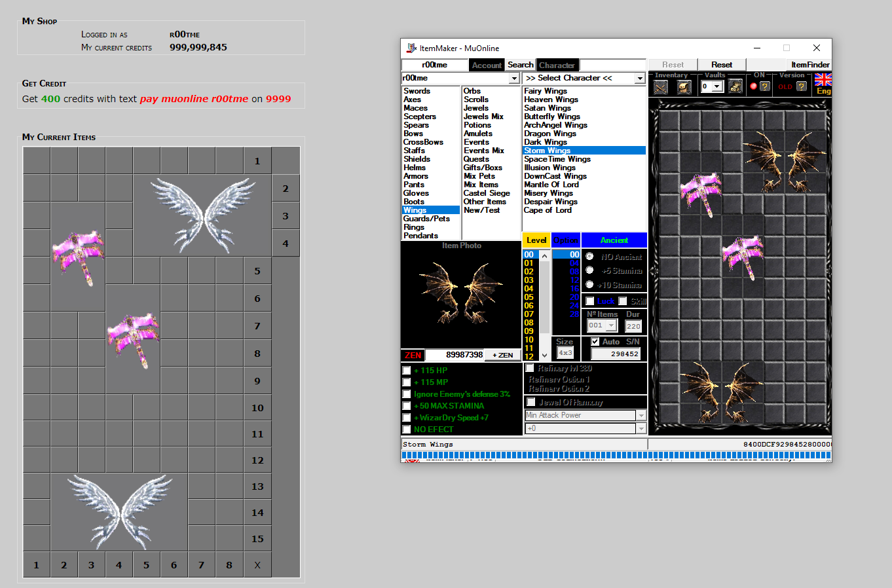Image resolution: width=892 pixels, height=588 pixels.
Task: Switch to the Character tab
Action: point(557,65)
